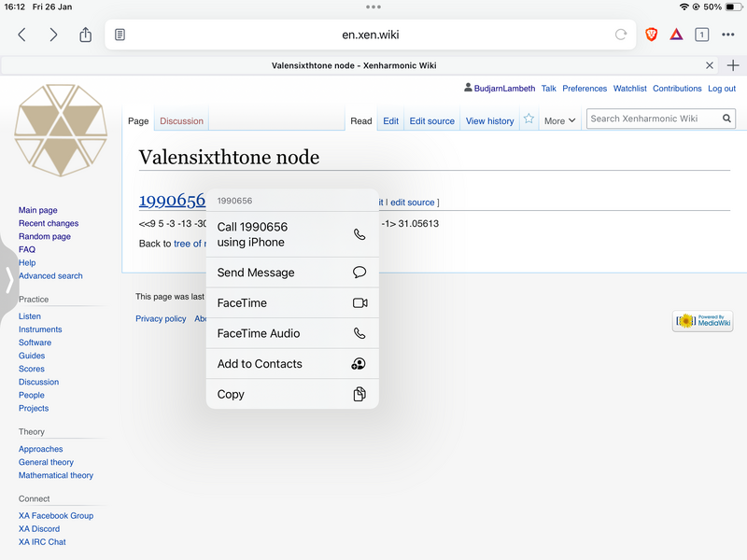Choose Send Message from the popup menu
The height and width of the screenshot is (560, 747).
[292, 273]
